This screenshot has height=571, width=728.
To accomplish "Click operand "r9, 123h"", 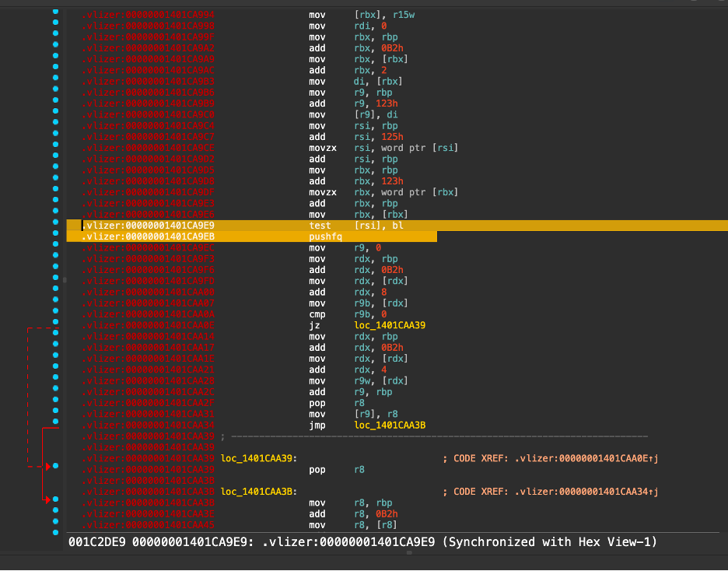I will click(376, 103).
